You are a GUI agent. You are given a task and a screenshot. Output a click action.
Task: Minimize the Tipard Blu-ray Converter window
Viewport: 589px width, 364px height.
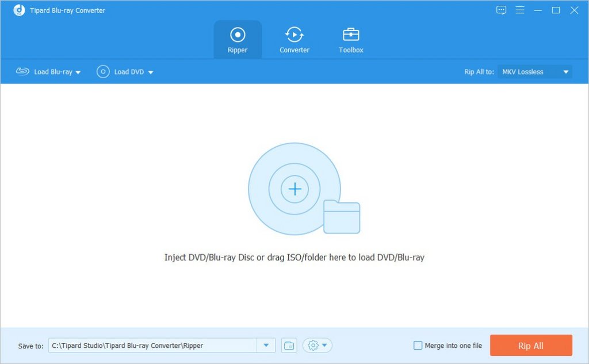(x=538, y=10)
